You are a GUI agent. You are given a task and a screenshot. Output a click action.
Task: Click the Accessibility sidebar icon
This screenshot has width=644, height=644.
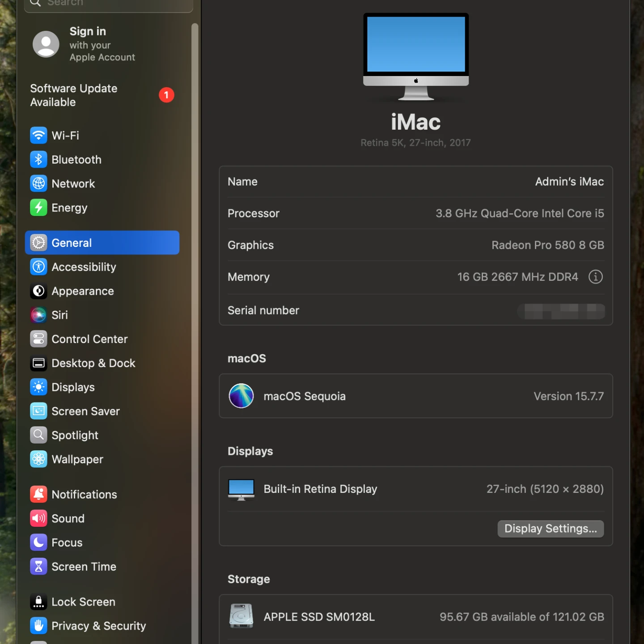point(38,267)
